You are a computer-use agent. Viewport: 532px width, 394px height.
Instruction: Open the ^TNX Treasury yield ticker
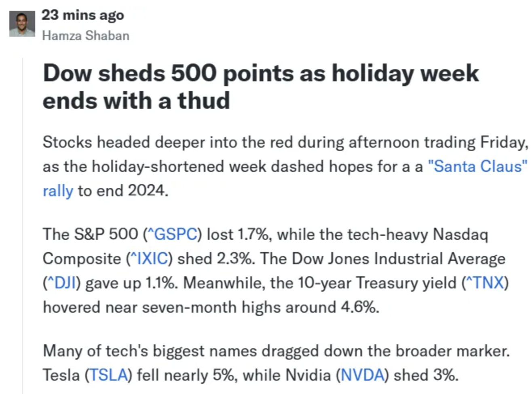click(485, 283)
